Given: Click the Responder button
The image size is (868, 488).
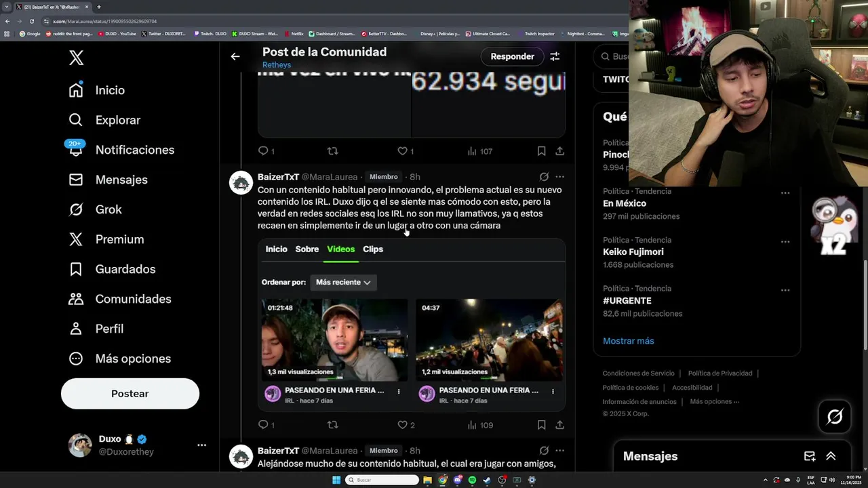Looking at the screenshot, I should 513,56.
